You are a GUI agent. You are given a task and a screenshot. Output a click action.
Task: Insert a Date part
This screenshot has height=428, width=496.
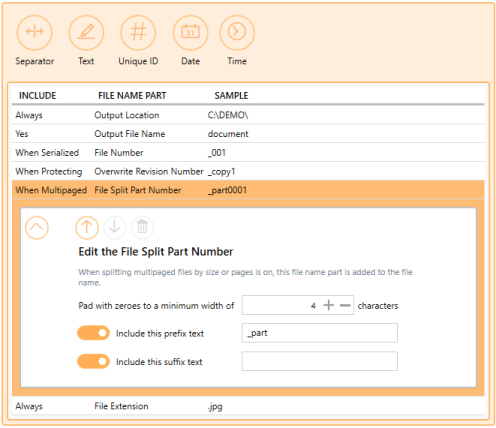point(190,32)
